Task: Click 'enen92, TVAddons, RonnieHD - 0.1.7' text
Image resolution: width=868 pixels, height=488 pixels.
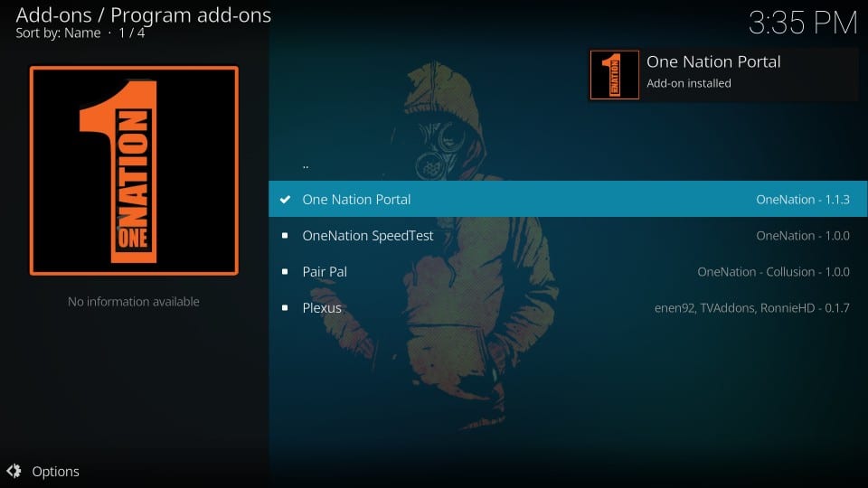Action: click(751, 307)
